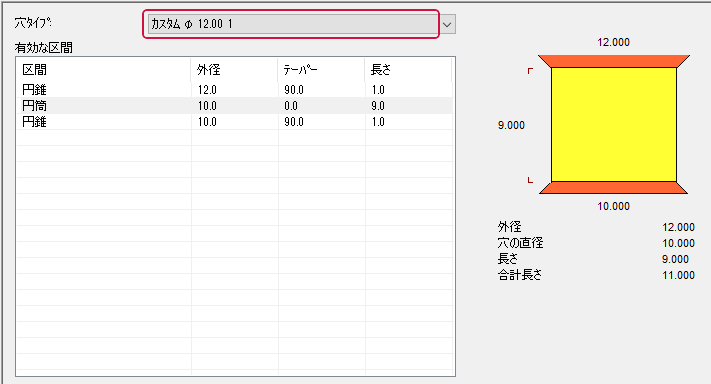Click the 9.0 length cell
Viewport: 711px width, 384px height.
[378, 106]
